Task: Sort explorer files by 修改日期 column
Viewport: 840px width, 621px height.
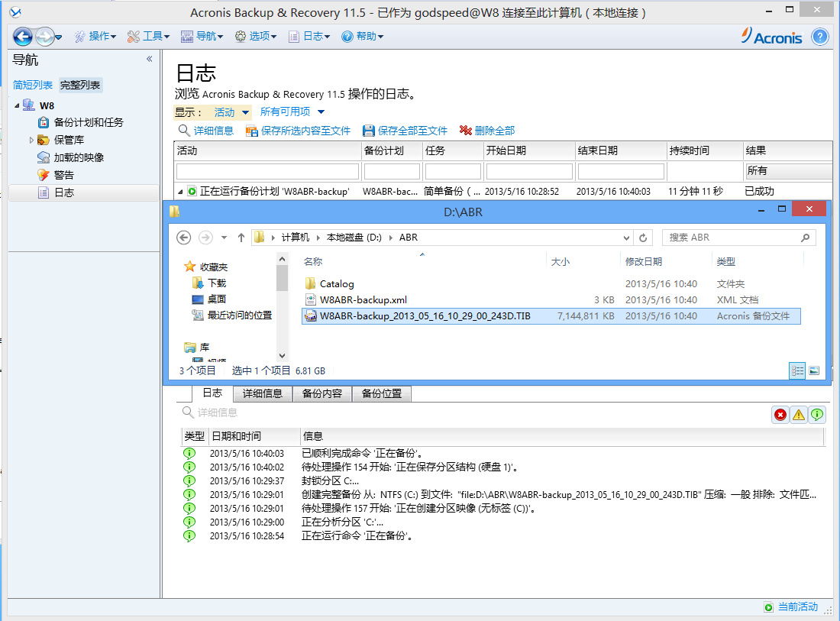Action: tap(644, 261)
